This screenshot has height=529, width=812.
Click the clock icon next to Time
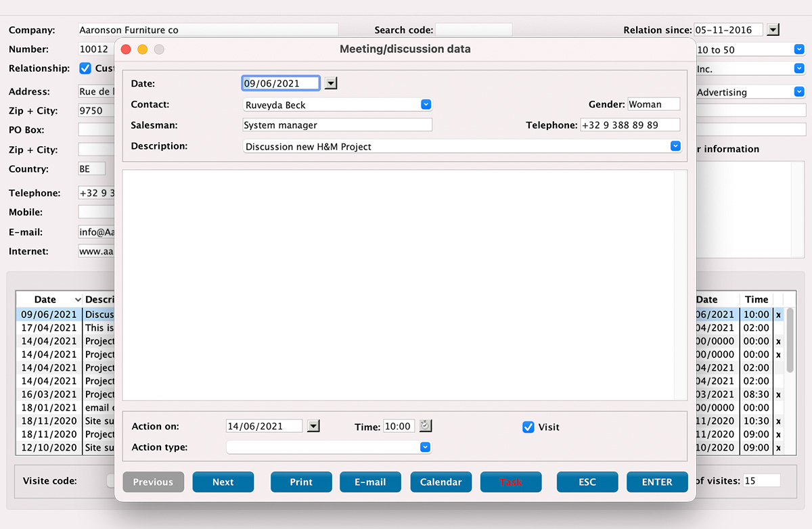pos(425,425)
